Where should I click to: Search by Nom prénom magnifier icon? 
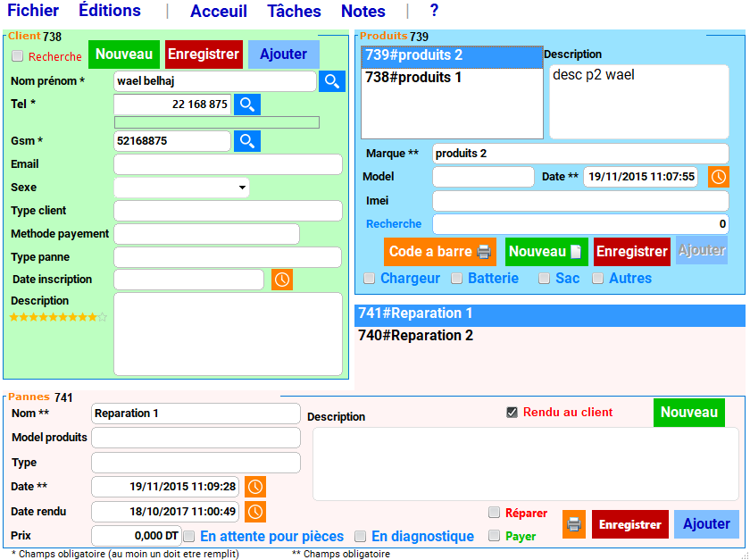[332, 81]
